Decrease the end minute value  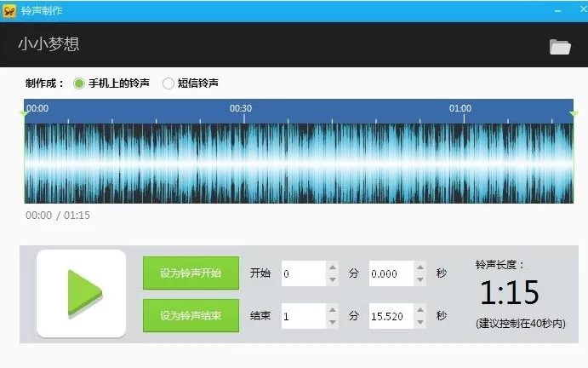333,322
